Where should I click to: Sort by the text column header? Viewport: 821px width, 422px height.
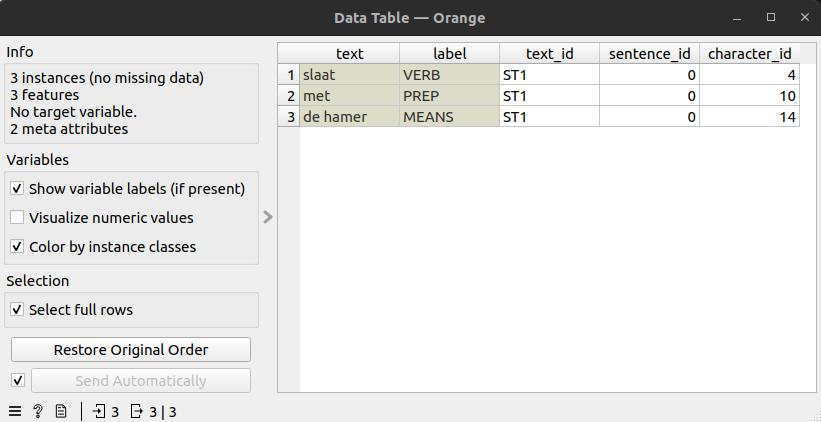349,53
